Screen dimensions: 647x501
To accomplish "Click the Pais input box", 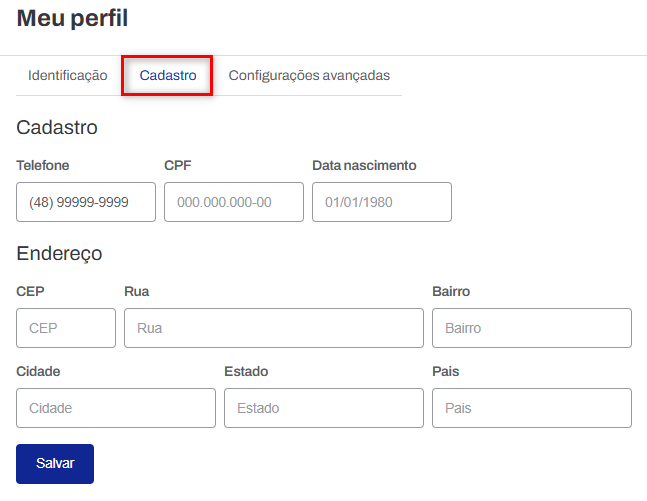I will pyautogui.click(x=531, y=408).
